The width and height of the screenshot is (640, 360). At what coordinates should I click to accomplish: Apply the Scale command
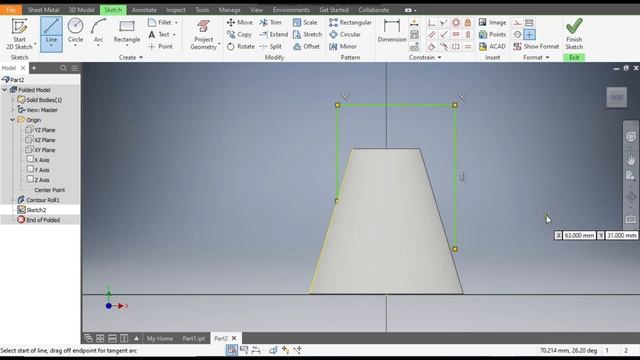[305, 22]
